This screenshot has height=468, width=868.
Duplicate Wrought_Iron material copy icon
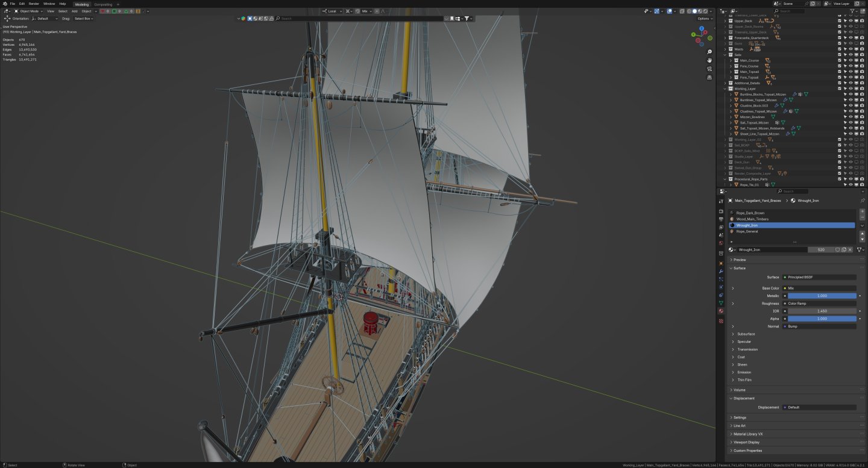[843, 249]
